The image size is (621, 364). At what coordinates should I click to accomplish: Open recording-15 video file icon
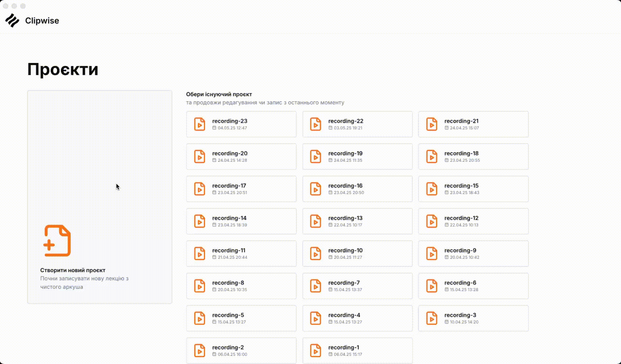(x=432, y=189)
